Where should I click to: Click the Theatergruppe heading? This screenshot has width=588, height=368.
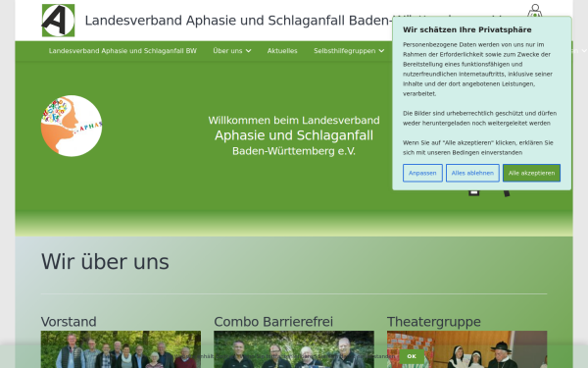(x=434, y=322)
